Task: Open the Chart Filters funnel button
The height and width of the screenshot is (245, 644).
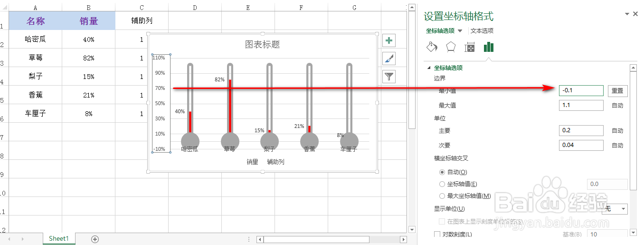Action: 389,76
